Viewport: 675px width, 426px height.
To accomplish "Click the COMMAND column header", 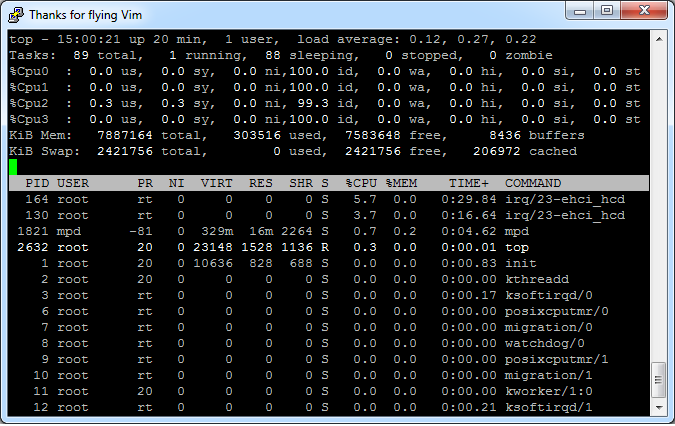I will click(x=533, y=183).
